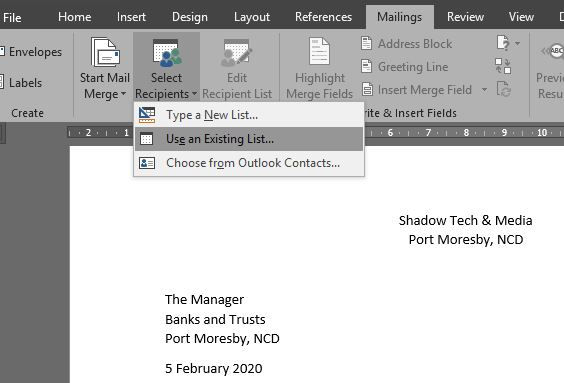The image size is (564, 383).
Task: Click the Write & Insert Fields group label
Action: [410, 113]
